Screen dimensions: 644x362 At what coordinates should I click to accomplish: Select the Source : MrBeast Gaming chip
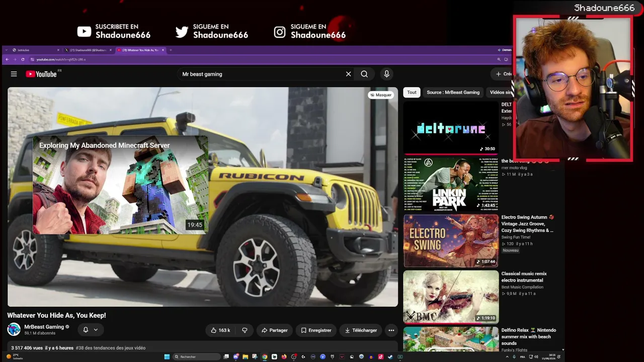[x=453, y=93]
